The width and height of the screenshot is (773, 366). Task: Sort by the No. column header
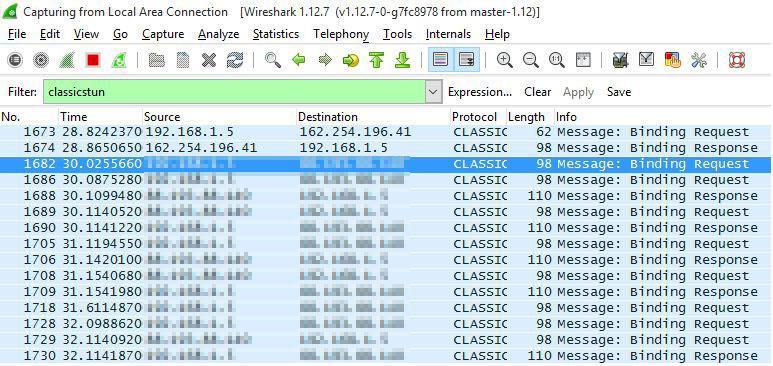click(30, 117)
